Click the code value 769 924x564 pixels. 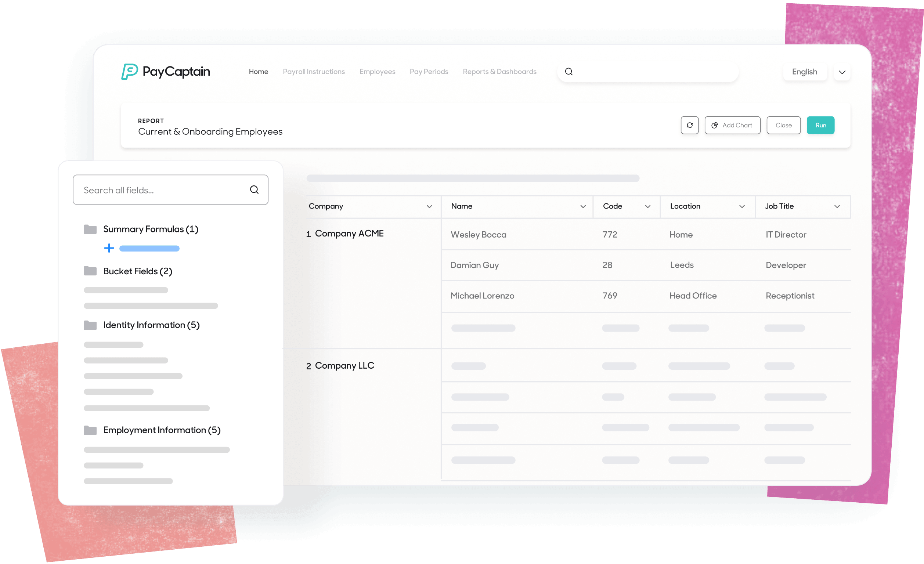pyautogui.click(x=610, y=296)
